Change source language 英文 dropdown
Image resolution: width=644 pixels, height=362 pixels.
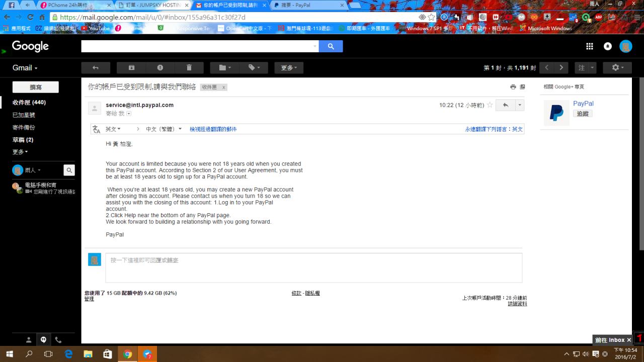click(x=113, y=129)
